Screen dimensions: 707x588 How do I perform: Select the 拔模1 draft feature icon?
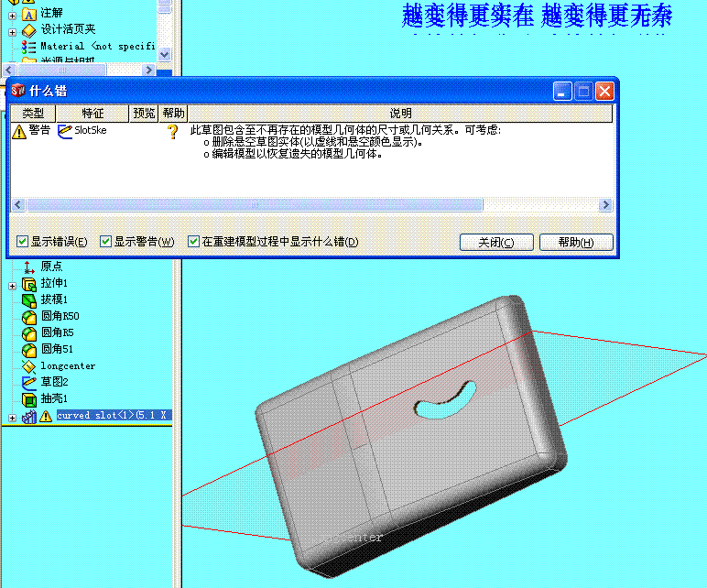pos(29,300)
